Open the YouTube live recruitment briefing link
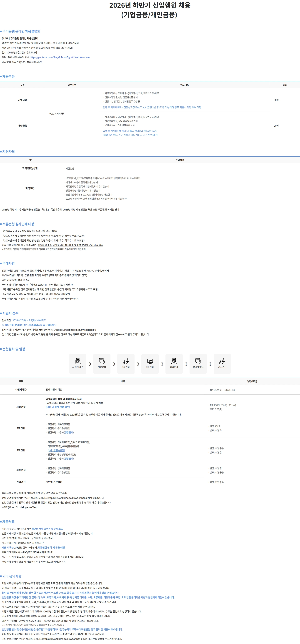Image resolution: width=300 pixels, height=644 pixels. (x=60, y=57)
